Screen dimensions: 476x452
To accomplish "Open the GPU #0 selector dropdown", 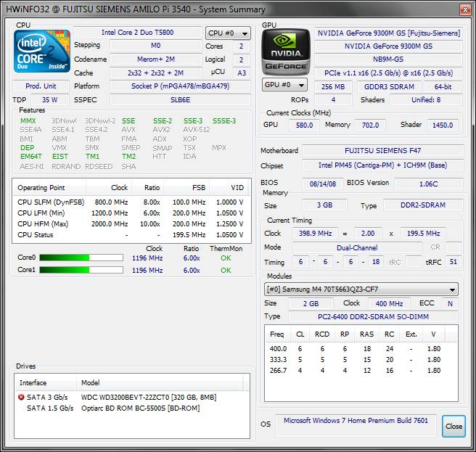I will [x=284, y=85].
